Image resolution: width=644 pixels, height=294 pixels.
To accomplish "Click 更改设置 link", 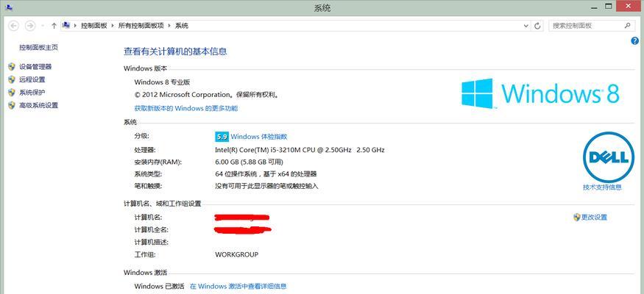I will point(594,218).
